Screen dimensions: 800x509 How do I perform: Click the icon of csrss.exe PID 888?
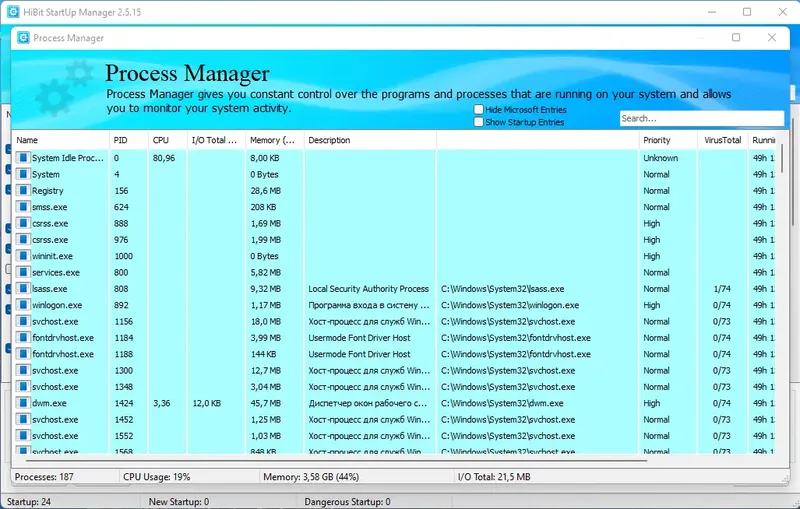coord(22,223)
